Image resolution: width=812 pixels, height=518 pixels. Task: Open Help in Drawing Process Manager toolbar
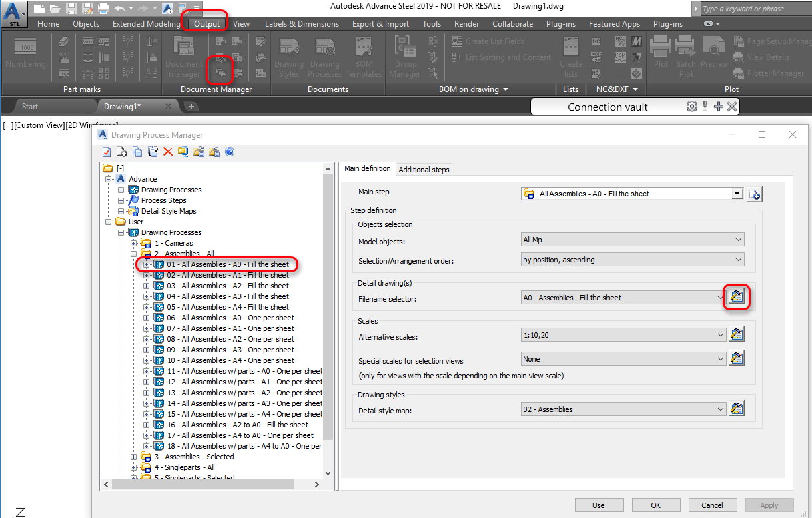coord(229,152)
